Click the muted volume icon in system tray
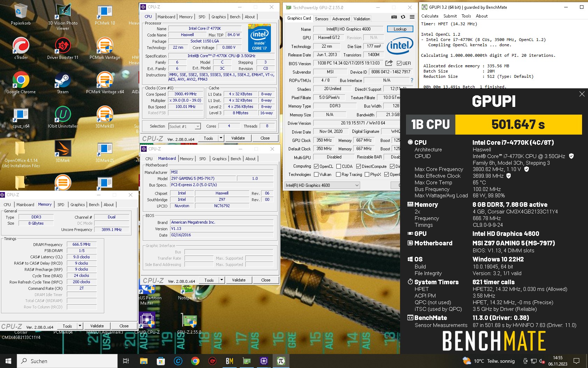The height and width of the screenshot is (368, 588). (x=542, y=361)
